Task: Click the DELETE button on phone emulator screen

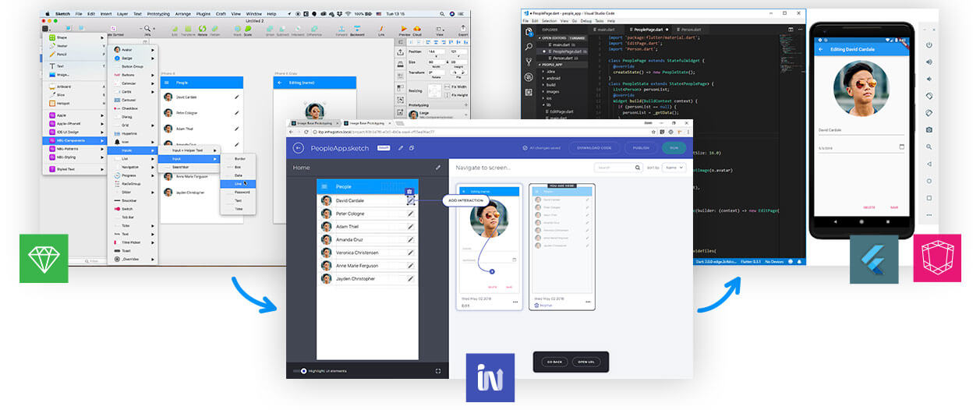Action: pos(869,207)
